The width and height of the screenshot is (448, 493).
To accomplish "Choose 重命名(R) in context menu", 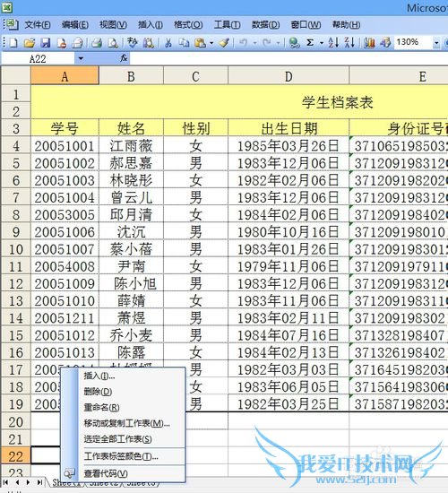I will click(123, 408).
